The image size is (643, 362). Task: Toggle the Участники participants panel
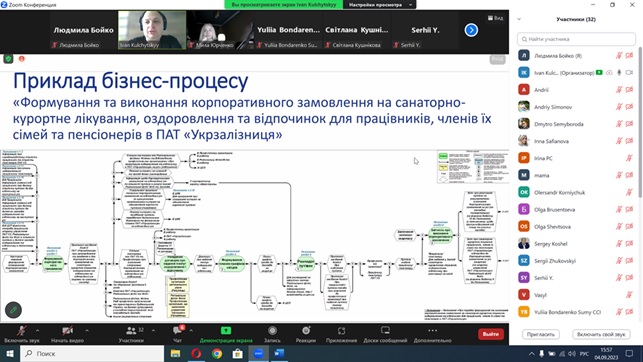(x=131, y=334)
